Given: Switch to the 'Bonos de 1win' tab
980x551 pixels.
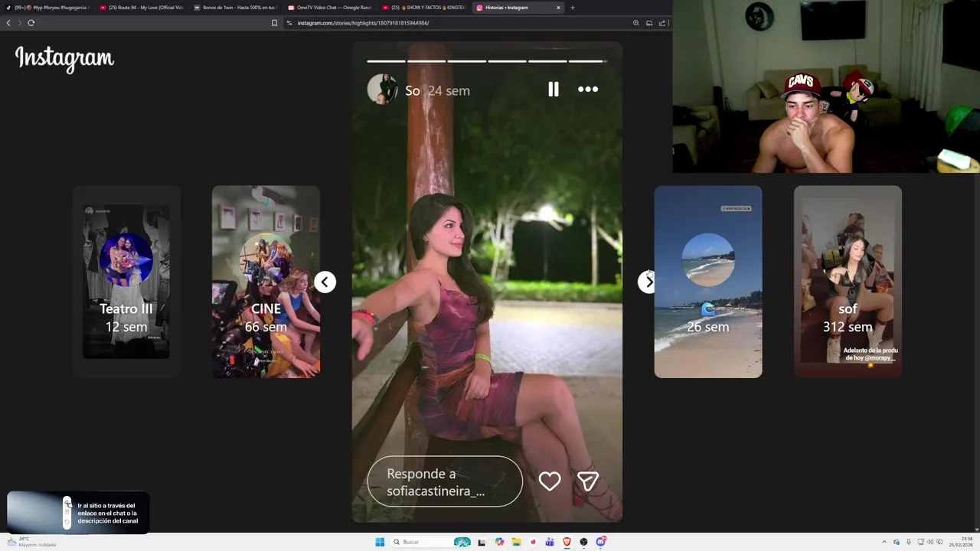Looking at the screenshot, I should [x=237, y=8].
